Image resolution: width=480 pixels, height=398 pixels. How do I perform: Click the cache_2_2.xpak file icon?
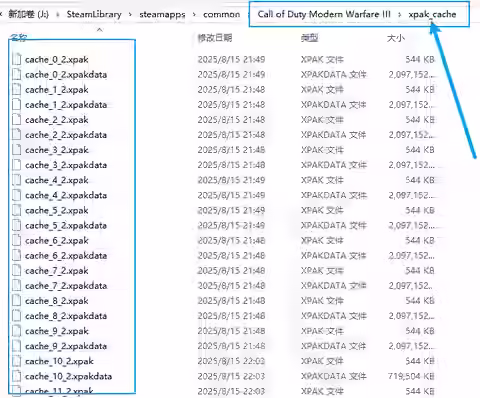coord(16,120)
